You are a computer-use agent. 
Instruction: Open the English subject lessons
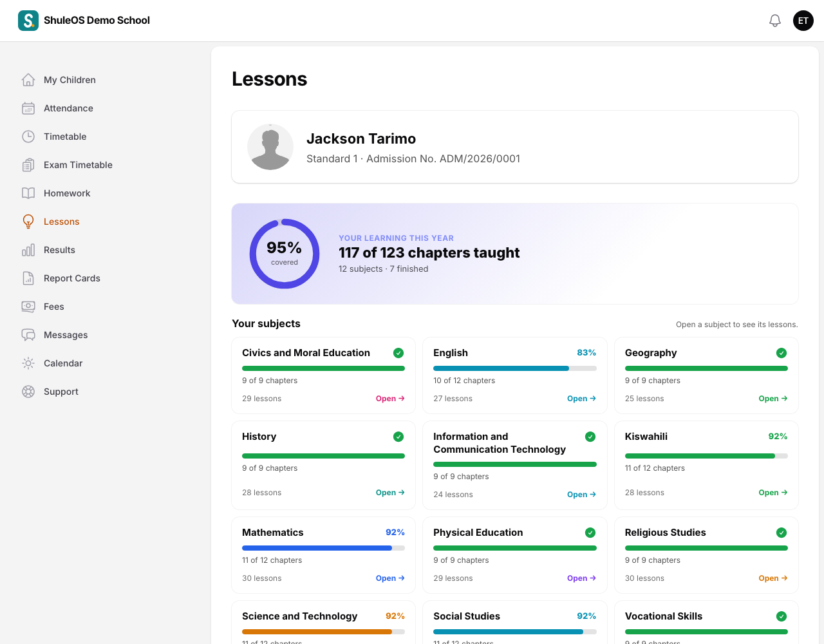[x=581, y=399]
